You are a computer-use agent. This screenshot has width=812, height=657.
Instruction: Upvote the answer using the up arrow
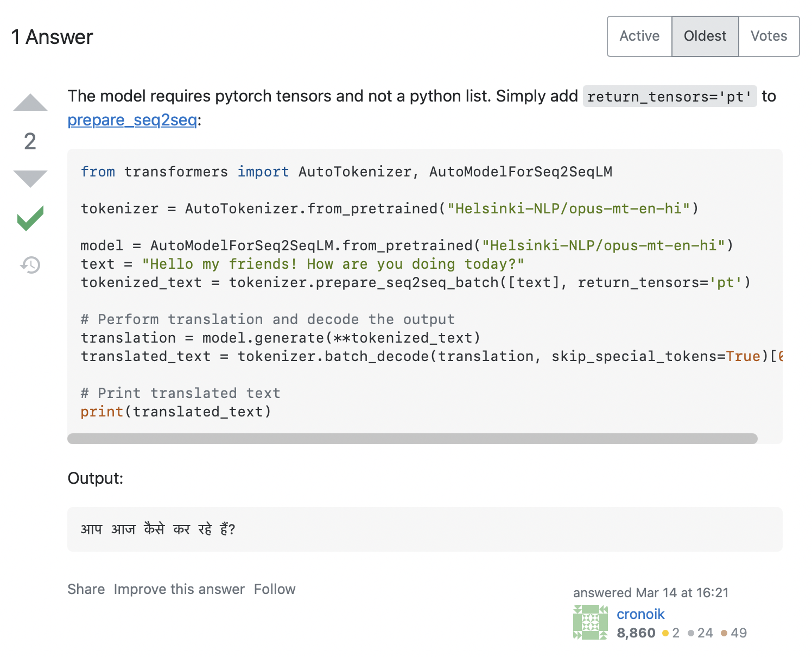point(30,102)
